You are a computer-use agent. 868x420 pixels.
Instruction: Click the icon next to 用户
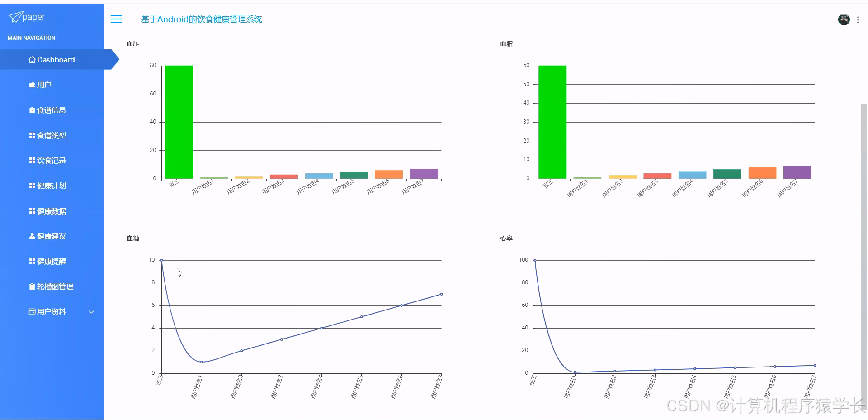(x=32, y=85)
